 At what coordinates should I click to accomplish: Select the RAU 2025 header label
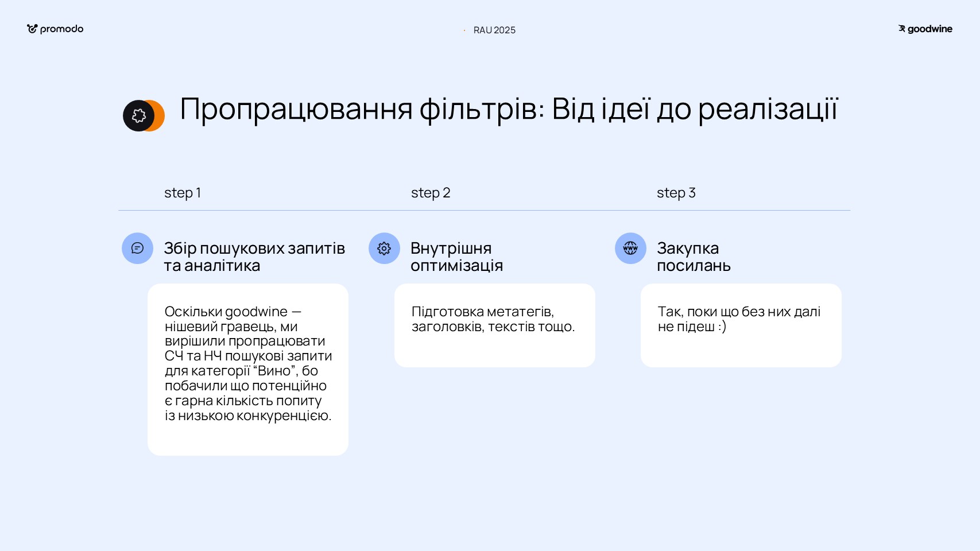494,30
